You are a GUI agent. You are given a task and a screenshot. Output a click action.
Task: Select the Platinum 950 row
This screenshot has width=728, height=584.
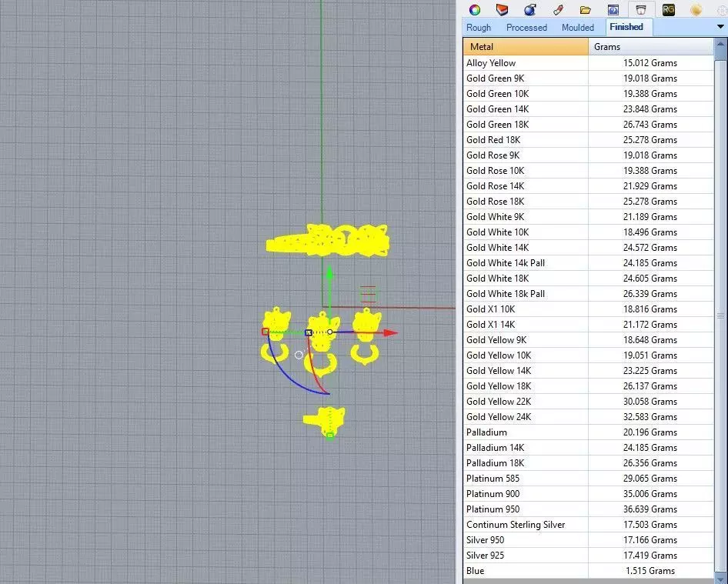(x=588, y=509)
